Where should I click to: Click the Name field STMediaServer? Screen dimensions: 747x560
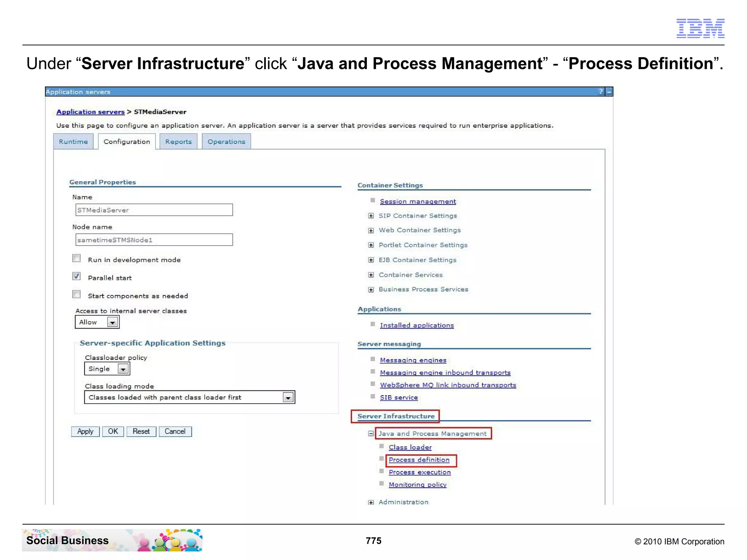[x=154, y=210]
